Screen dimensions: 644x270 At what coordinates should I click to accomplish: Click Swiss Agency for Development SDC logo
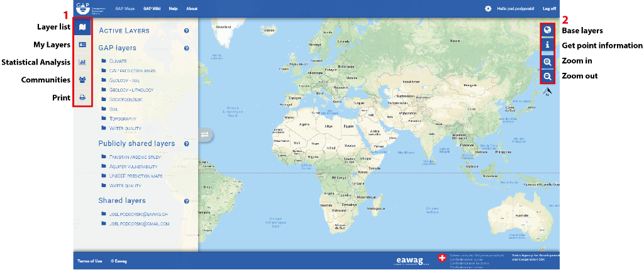[x=536, y=257]
